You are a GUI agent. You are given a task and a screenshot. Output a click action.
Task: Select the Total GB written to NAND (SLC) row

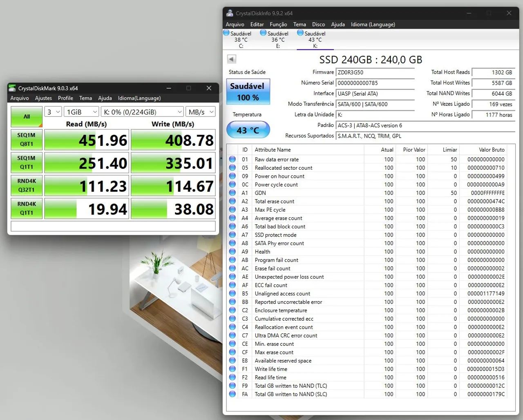point(367,394)
